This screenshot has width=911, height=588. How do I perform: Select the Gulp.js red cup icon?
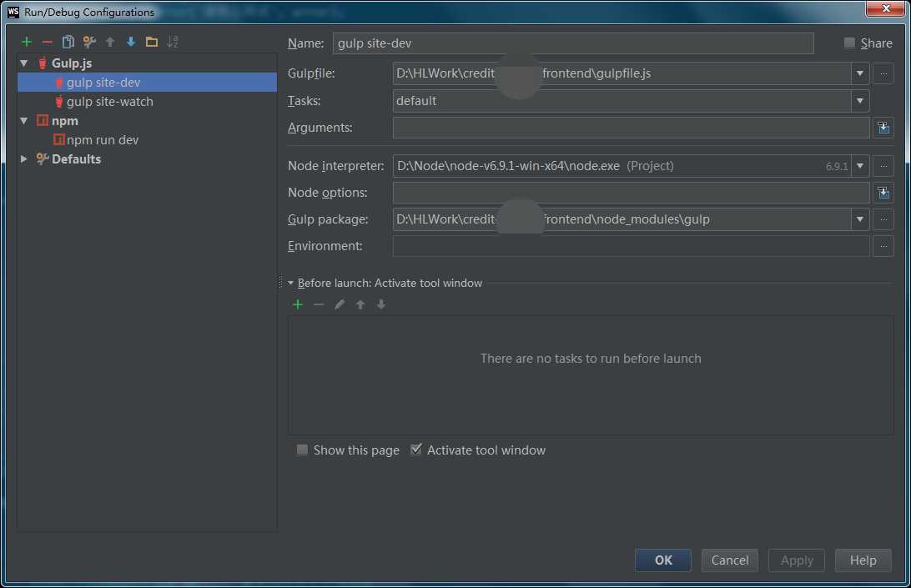pos(43,63)
